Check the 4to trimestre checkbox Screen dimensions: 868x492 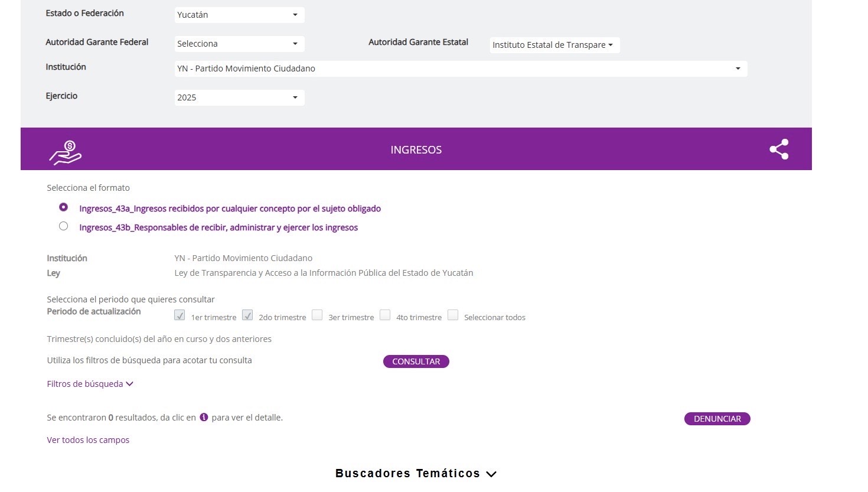tap(385, 315)
